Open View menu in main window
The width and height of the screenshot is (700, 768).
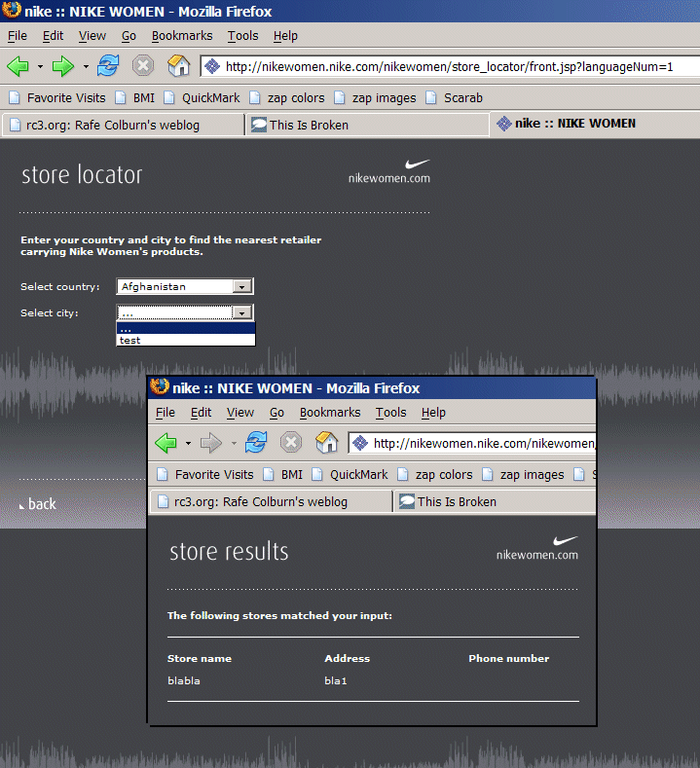pyautogui.click(x=92, y=36)
